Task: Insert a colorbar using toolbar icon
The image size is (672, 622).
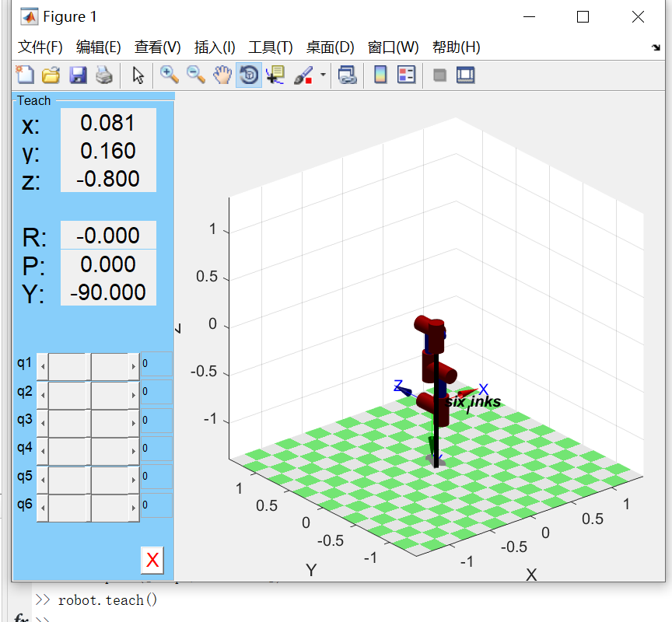Action: (x=380, y=75)
